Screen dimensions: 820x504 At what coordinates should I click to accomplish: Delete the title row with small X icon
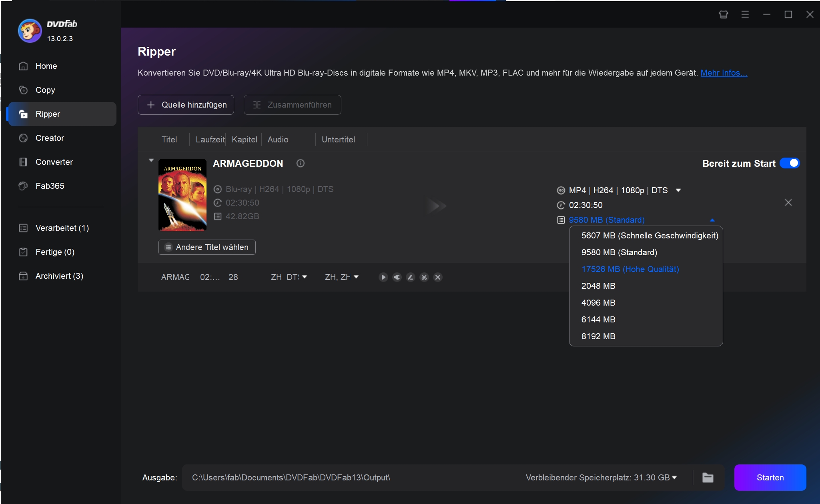[438, 277]
